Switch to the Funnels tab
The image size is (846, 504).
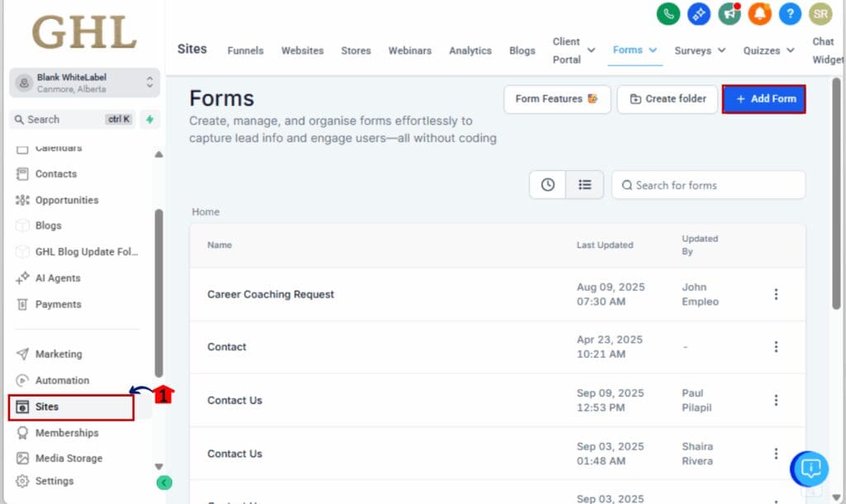pyautogui.click(x=245, y=50)
